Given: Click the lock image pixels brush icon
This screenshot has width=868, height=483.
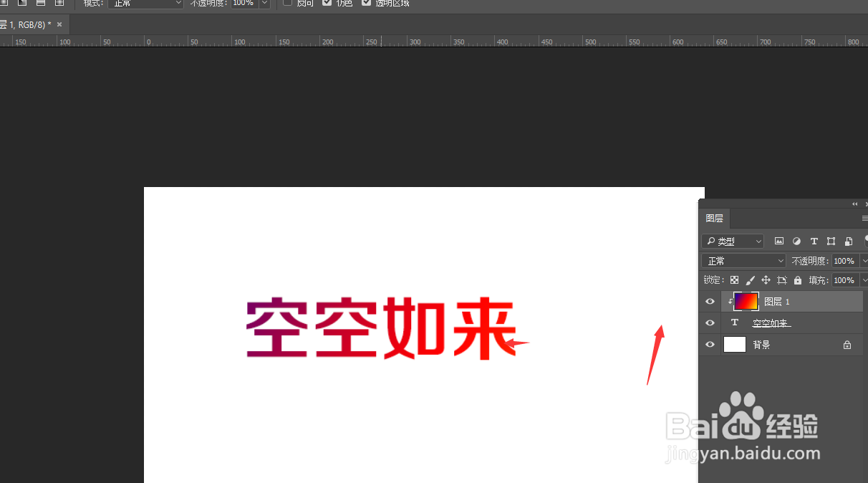Looking at the screenshot, I should click(x=751, y=279).
